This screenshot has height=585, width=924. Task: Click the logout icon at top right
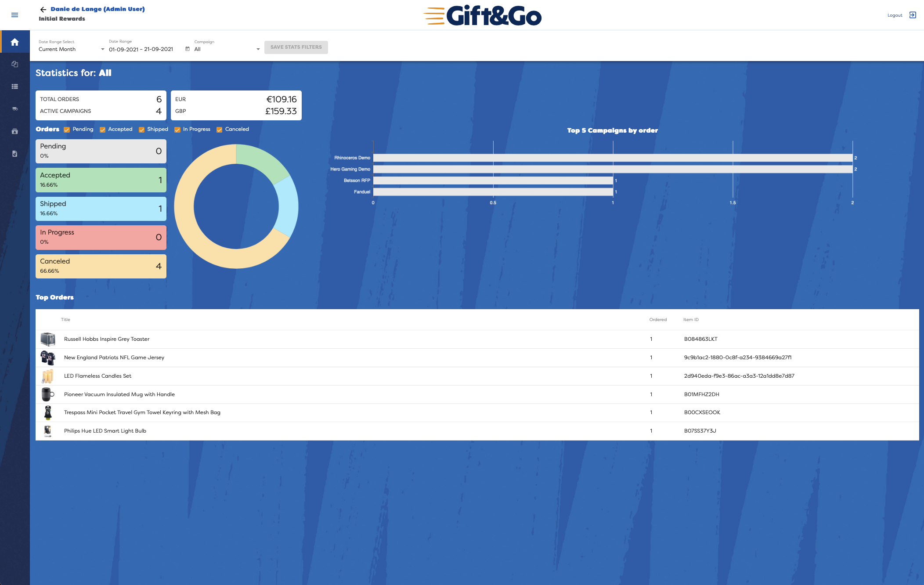(x=913, y=14)
